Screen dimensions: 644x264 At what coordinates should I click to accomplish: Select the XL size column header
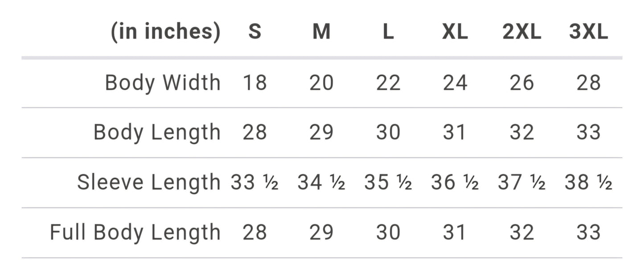click(x=455, y=32)
